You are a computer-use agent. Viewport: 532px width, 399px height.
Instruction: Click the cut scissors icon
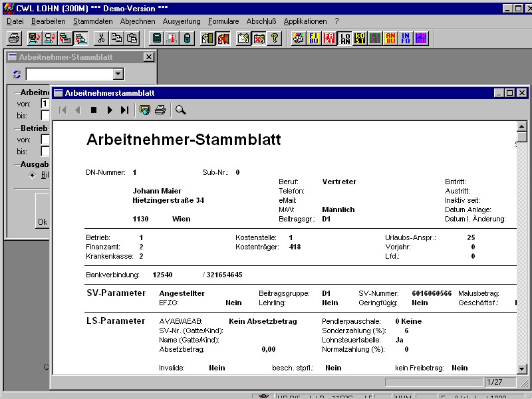pyautogui.click(x=101, y=38)
